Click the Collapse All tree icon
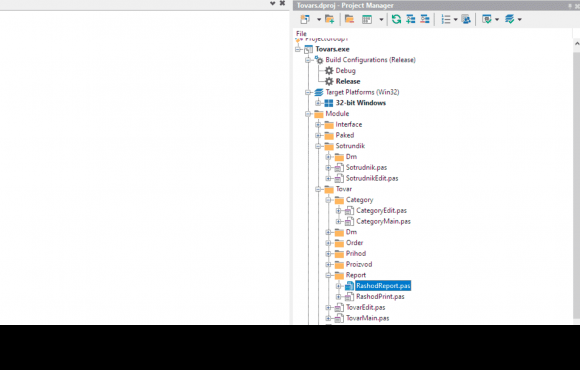 coord(425,19)
